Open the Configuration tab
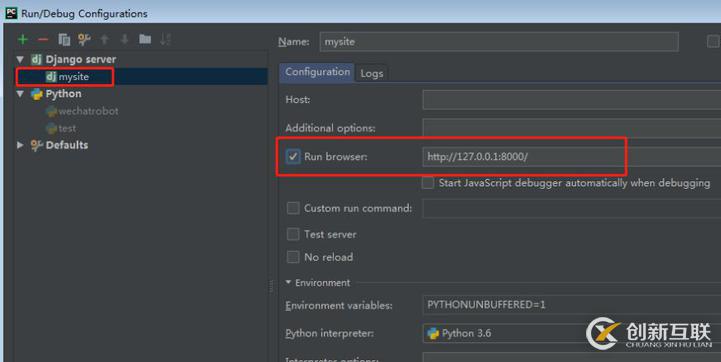 point(317,72)
